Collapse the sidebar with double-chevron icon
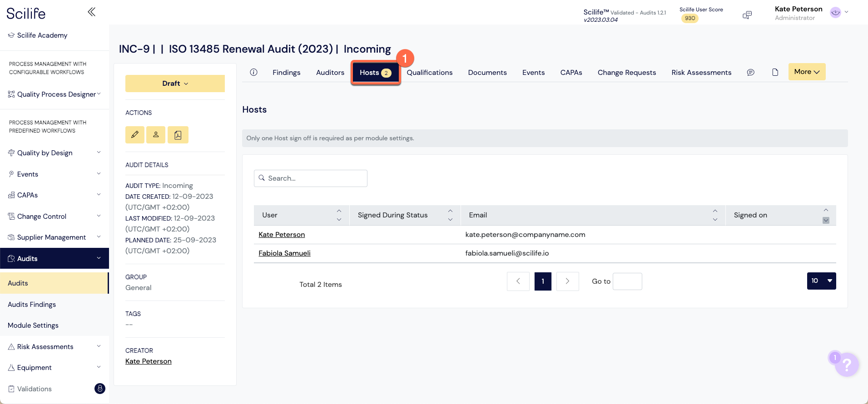 coord(91,12)
